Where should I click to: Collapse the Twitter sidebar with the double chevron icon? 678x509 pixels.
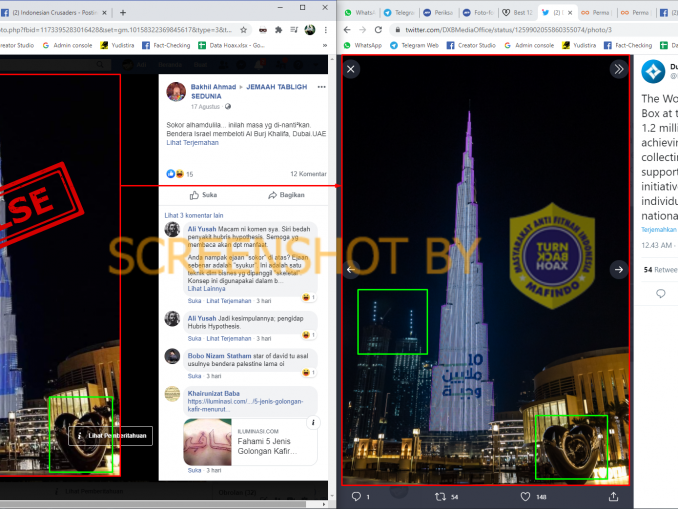(619, 69)
